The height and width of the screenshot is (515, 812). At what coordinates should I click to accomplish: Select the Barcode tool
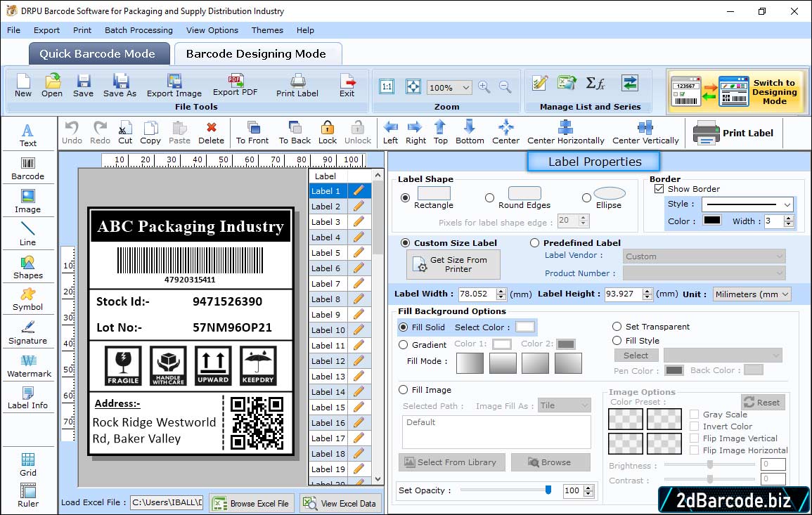[28, 168]
